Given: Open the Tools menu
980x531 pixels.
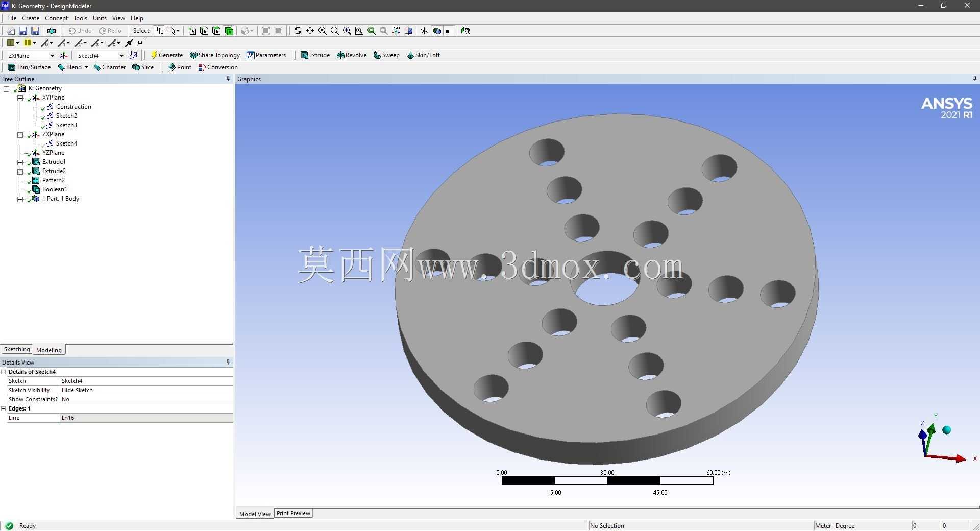Looking at the screenshot, I should point(80,18).
